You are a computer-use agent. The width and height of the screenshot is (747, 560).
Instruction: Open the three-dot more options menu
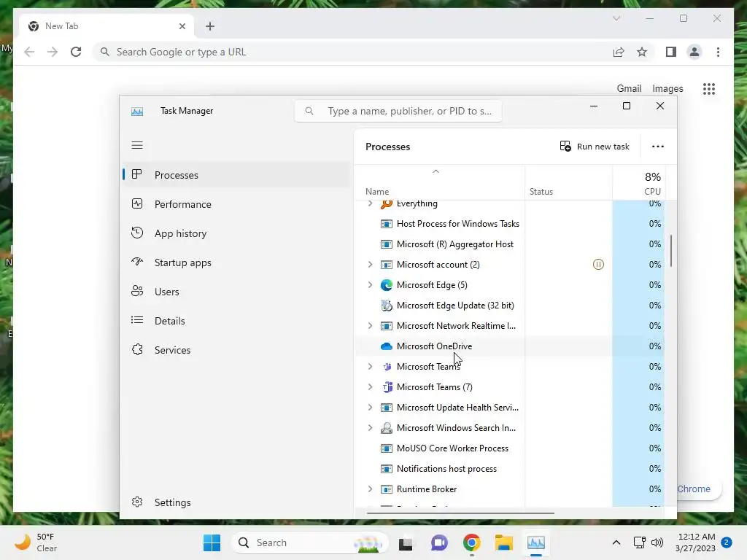pos(657,146)
